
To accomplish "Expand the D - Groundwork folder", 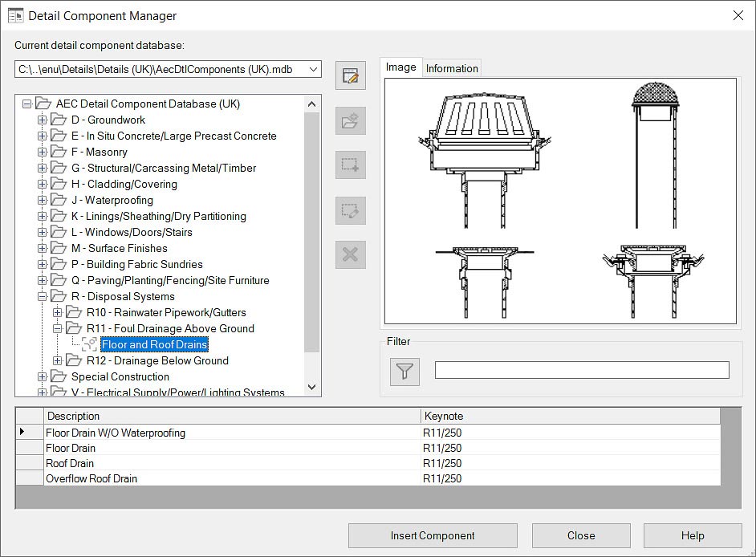I will (43, 120).
